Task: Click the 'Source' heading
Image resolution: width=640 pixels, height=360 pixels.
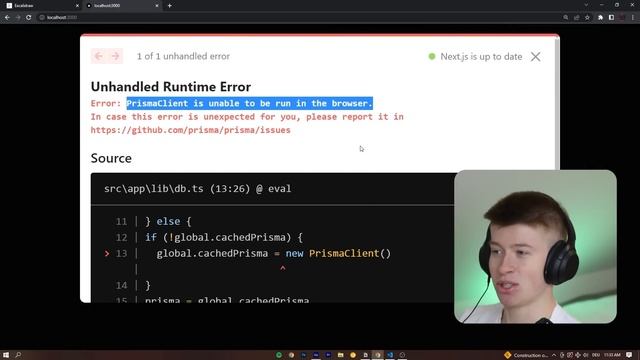Action: 111,158
